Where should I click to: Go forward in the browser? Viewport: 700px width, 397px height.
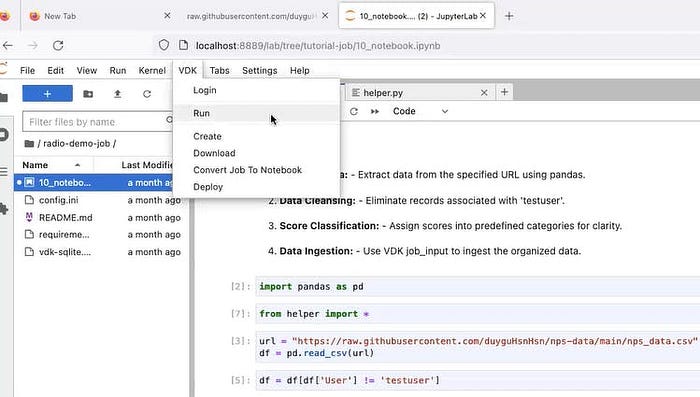tap(33, 46)
